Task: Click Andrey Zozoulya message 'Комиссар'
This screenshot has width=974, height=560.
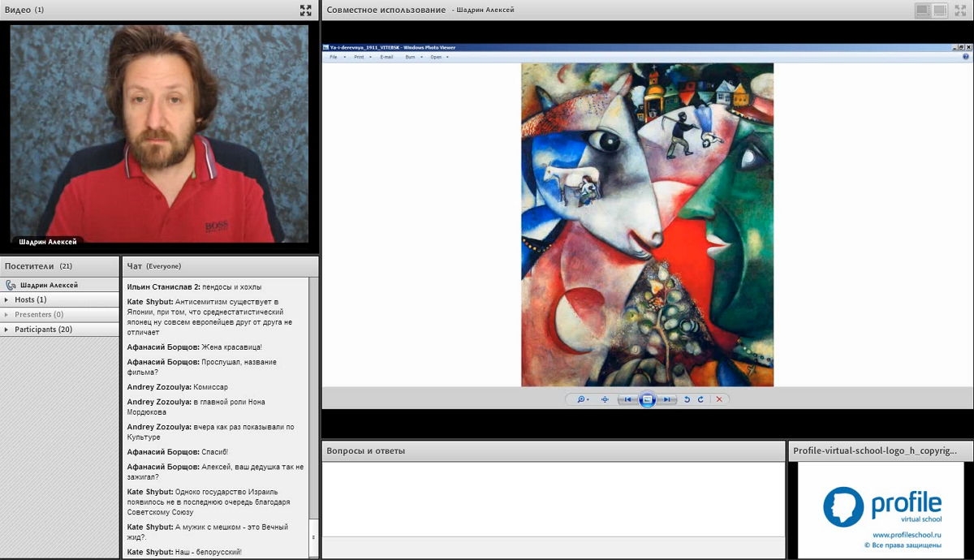Action: (x=178, y=387)
